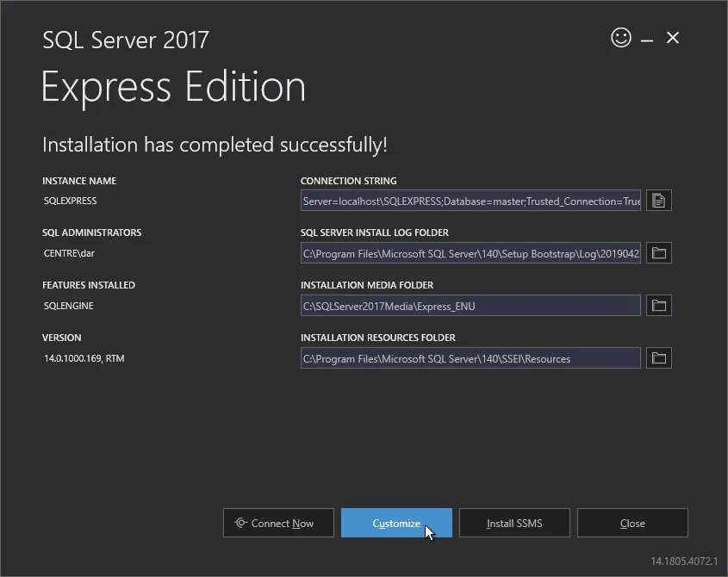Open the installation resources folder
Screen dimensions: 728x577
[x=658, y=358]
